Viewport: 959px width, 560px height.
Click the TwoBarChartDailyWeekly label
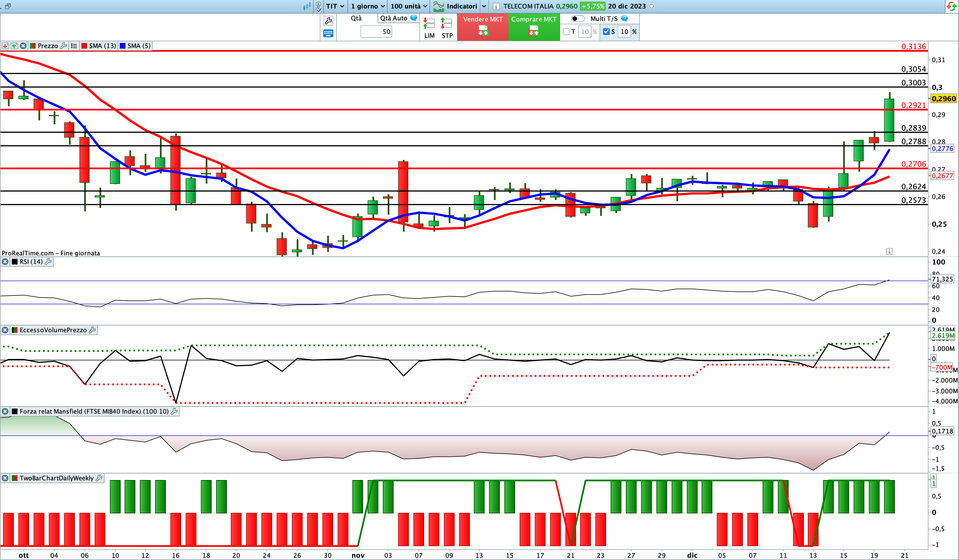tap(56, 478)
